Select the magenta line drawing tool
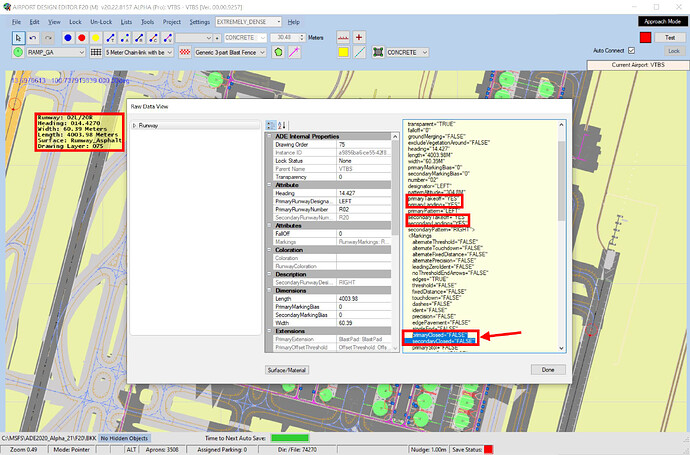Viewport: 690px width, 455px height. point(294,52)
